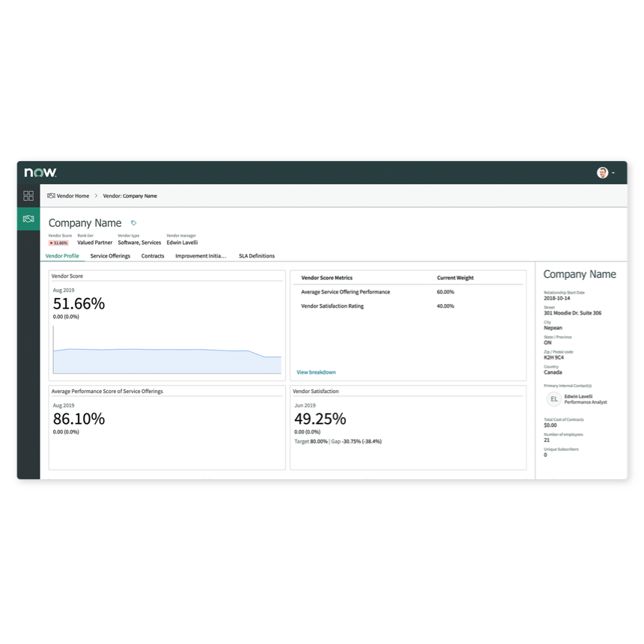The width and height of the screenshot is (644, 644).
Task: Open the profile dropdown caret next to avatar
Action: pyautogui.click(x=614, y=172)
